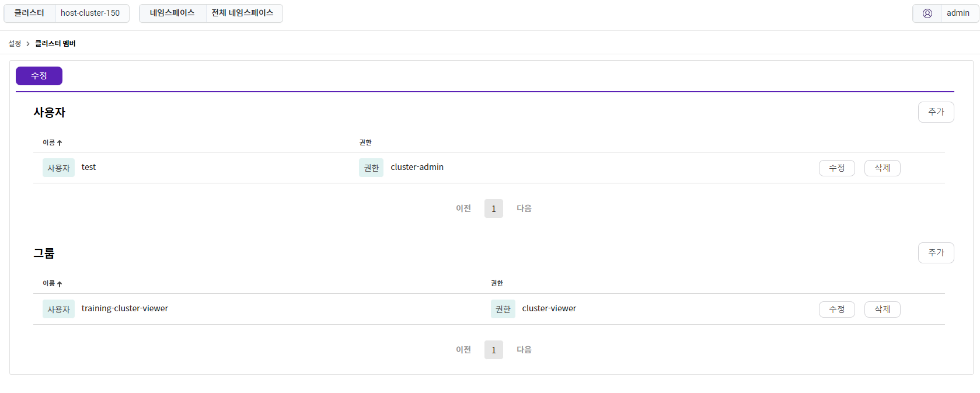Edit the test user row
This screenshot has height=393, width=980.
836,168
